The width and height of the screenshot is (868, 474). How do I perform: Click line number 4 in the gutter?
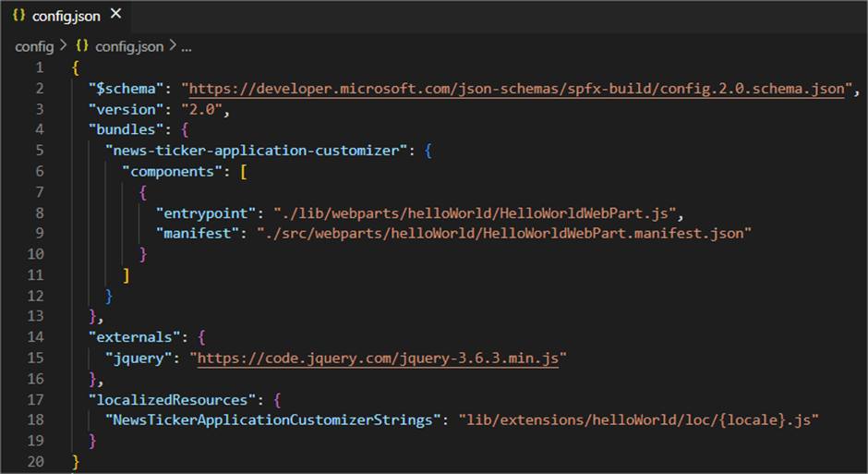39,129
